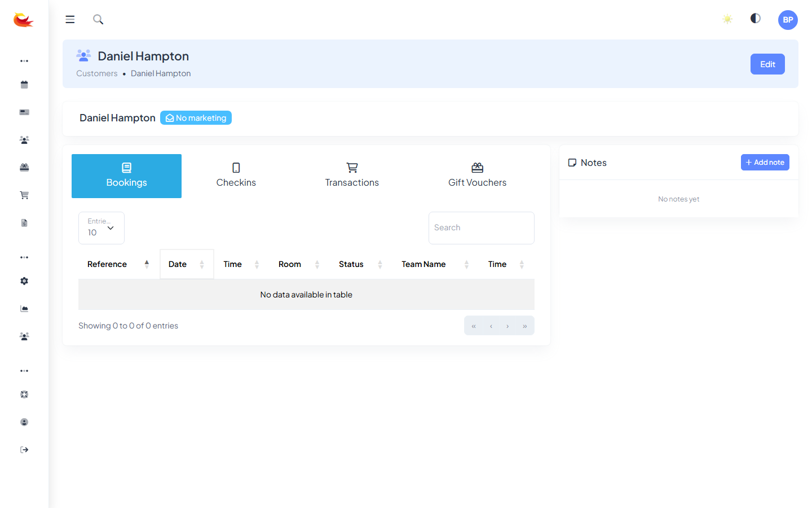Image resolution: width=812 pixels, height=508 pixels.
Task: Open the calendar icon in the sidebar
Action: point(24,85)
